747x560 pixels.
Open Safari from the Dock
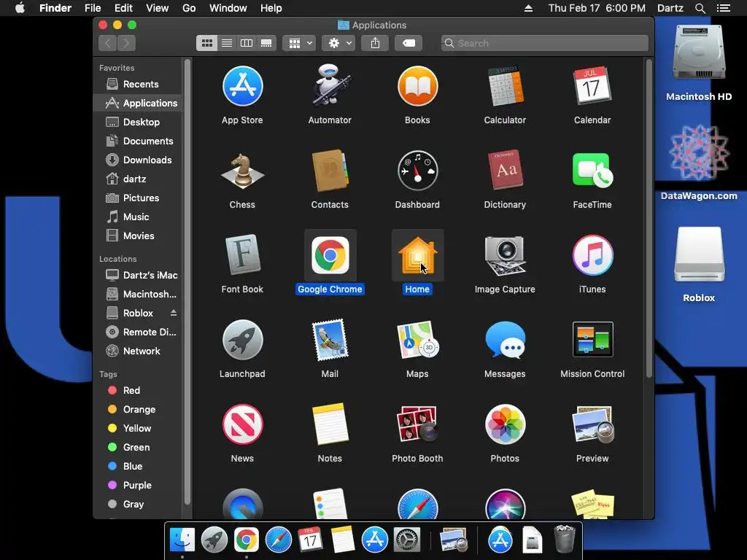[278, 540]
